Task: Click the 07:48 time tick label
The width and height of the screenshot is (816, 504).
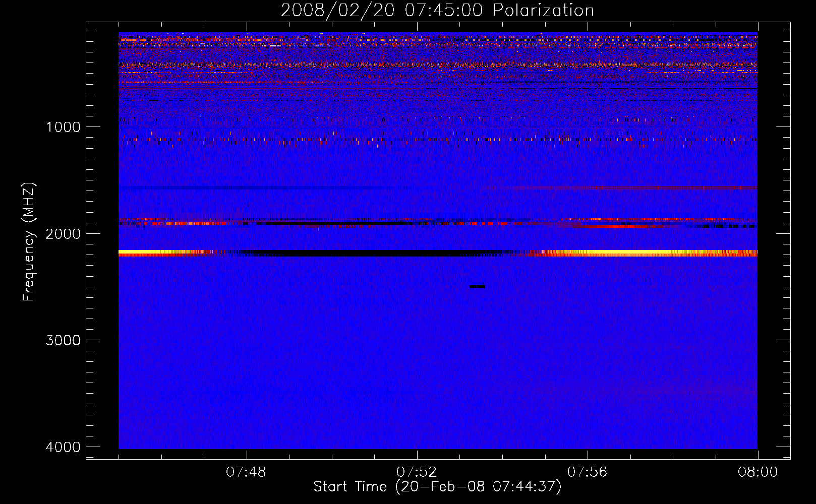Action: point(246,472)
